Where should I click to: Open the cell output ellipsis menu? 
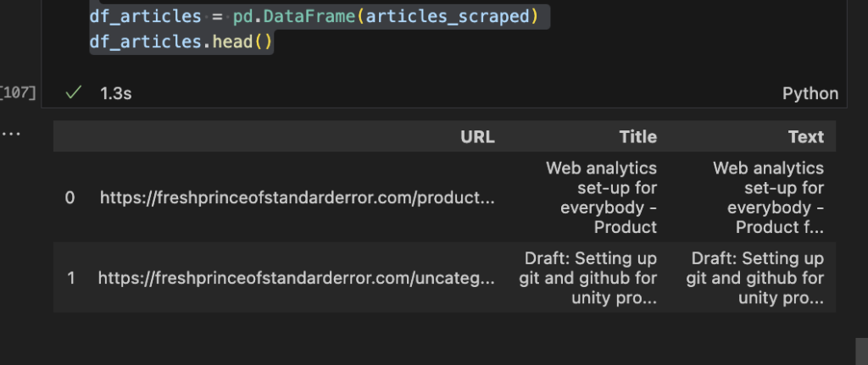(11, 133)
